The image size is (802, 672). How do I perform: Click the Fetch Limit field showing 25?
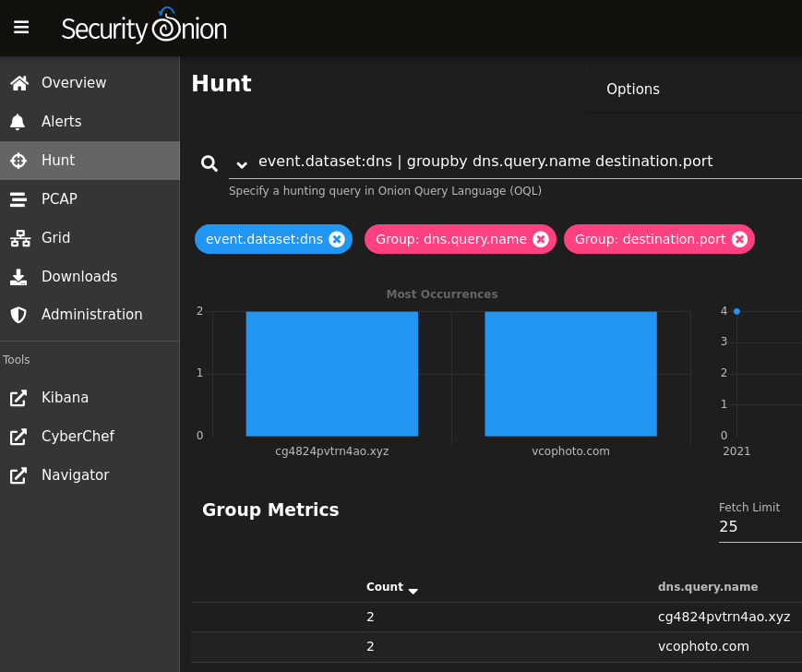point(760,527)
